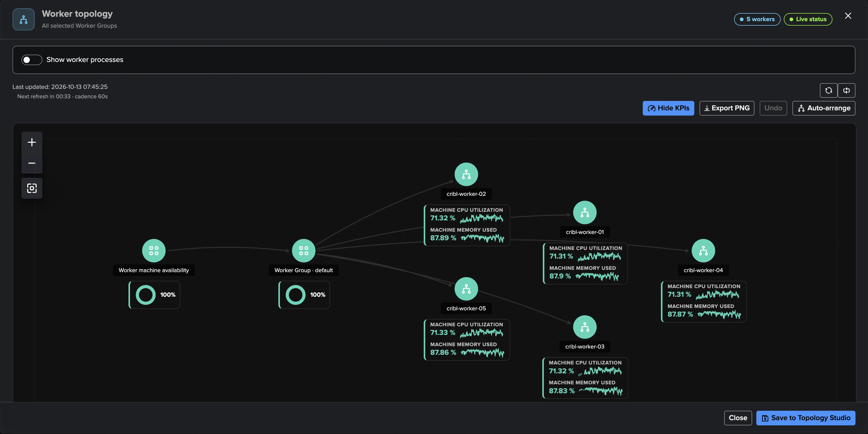Click the 87.83 % memory value
The image size is (868, 434).
click(562, 391)
